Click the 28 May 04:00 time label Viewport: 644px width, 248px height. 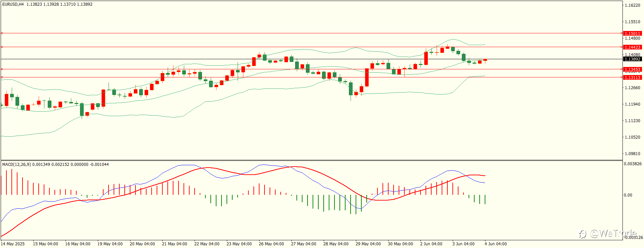click(x=336, y=244)
